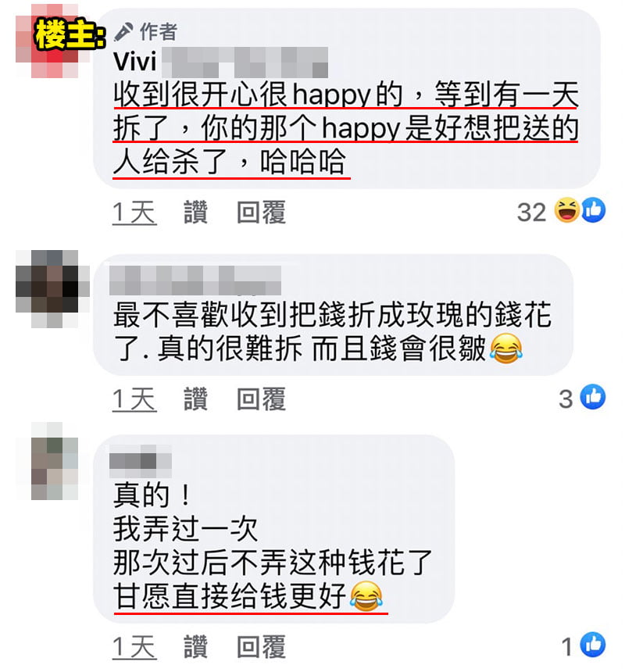Open the 1天 timestamp on third comment
Viewport: 625px width, 672px height.
[134, 647]
